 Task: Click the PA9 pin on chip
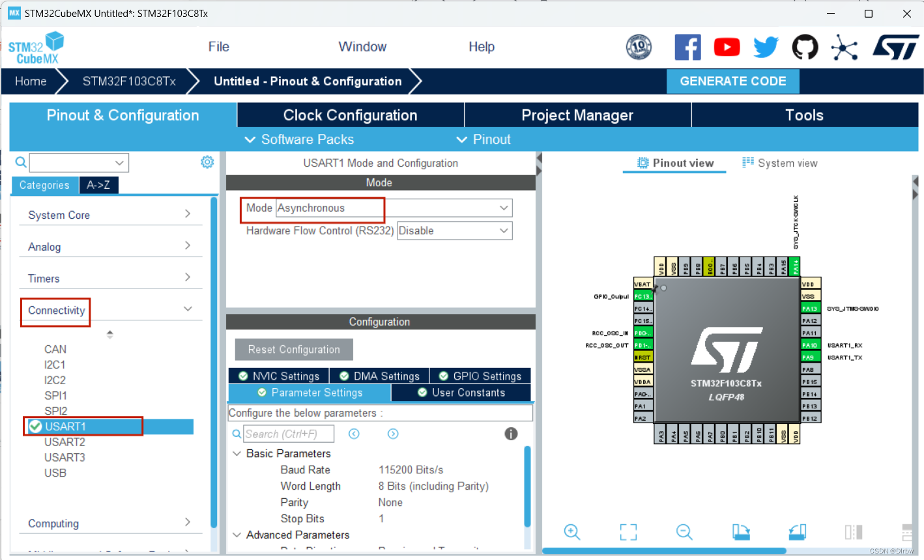pos(810,357)
